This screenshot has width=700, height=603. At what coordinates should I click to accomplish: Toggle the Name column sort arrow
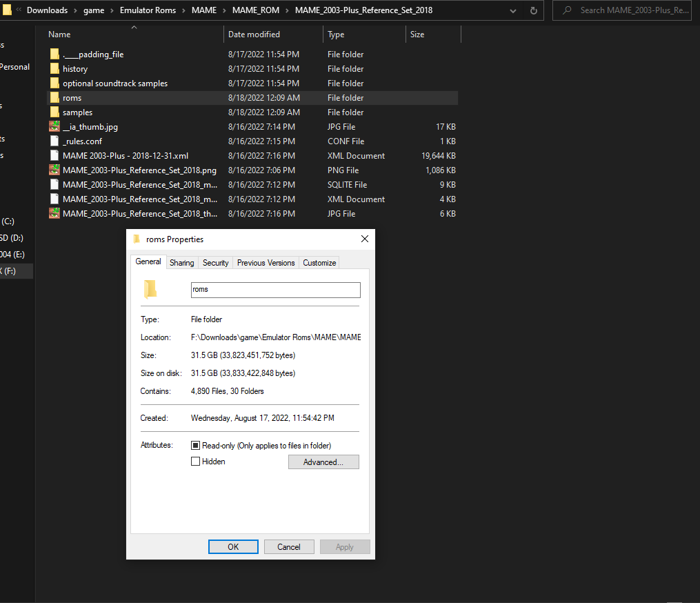[134, 27]
